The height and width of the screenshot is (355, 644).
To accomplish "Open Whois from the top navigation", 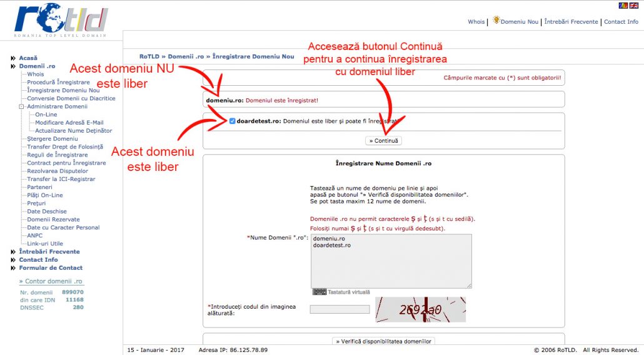I will click(476, 22).
